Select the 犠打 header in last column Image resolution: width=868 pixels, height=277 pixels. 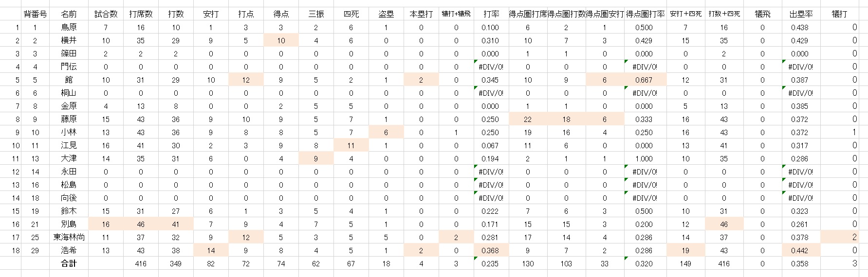tap(839, 14)
